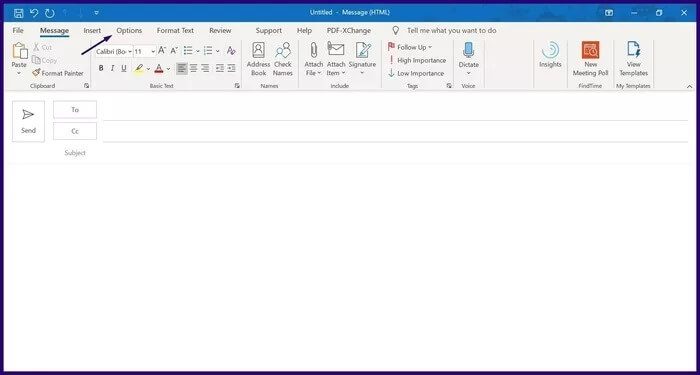Viewport: 700px width, 375px height.
Task: Apply a numbered list
Action: (x=208, y=51)
